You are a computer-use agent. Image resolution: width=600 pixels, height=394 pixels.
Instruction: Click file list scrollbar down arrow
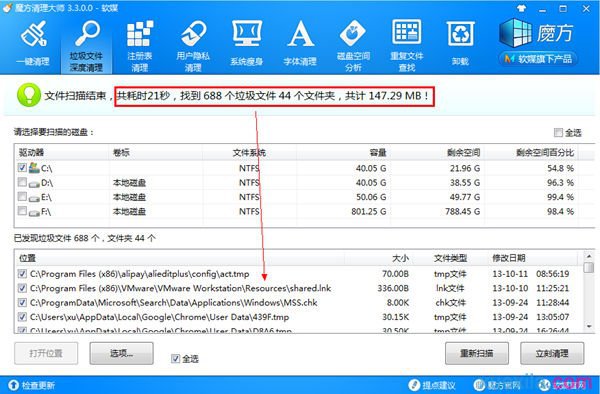(589, 326)
